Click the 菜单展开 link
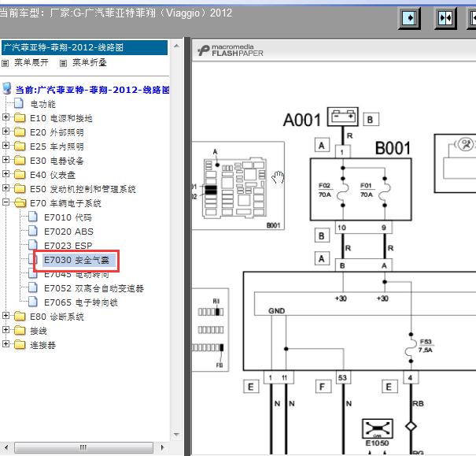This screenshot has width=476, height=456. [31, 62]
